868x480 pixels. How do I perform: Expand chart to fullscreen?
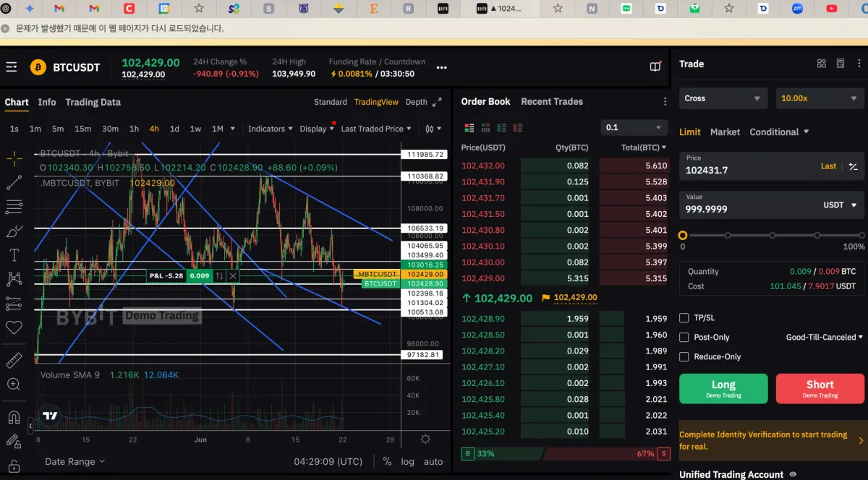(437, 103)
